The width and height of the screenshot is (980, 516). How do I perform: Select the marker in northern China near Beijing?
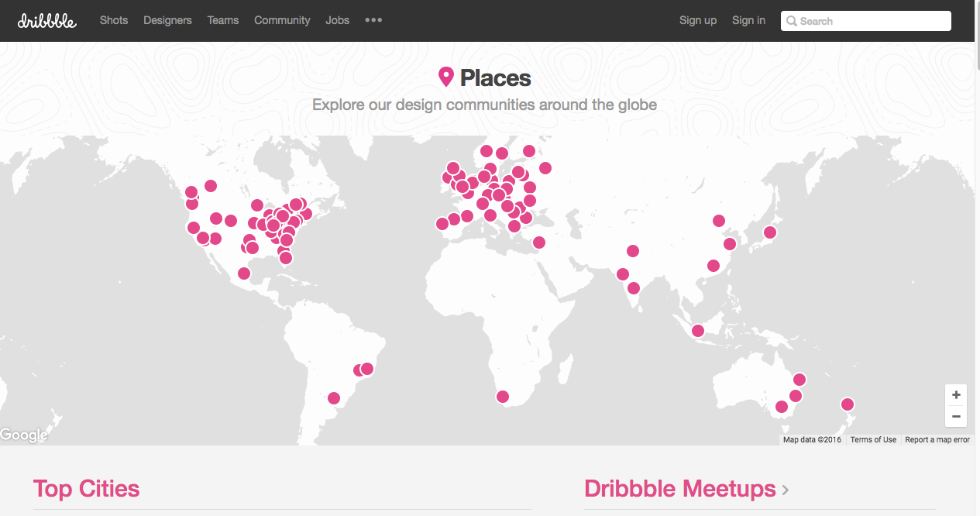719,221
